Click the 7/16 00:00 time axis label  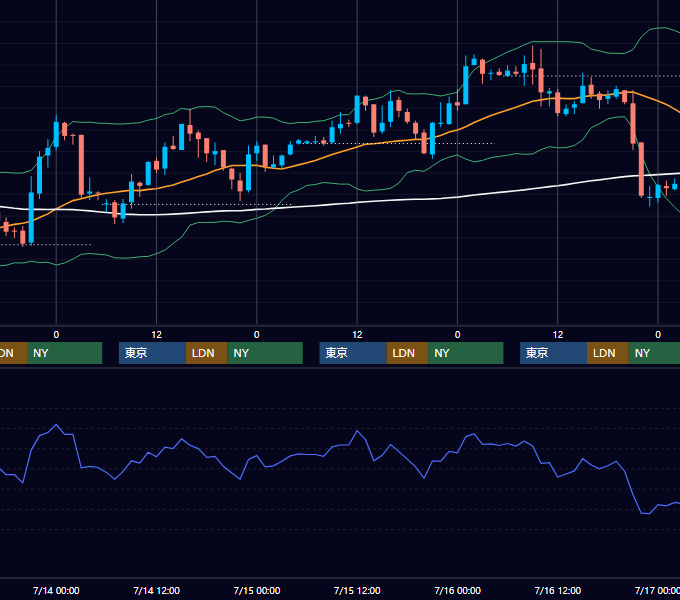[458, 590]
